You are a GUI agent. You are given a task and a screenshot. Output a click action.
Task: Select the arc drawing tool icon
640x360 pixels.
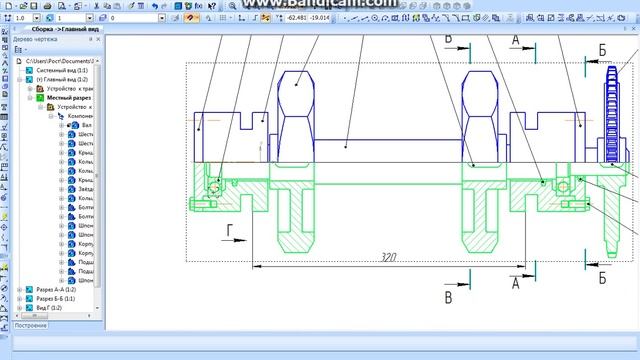click(x=385, y=18)
